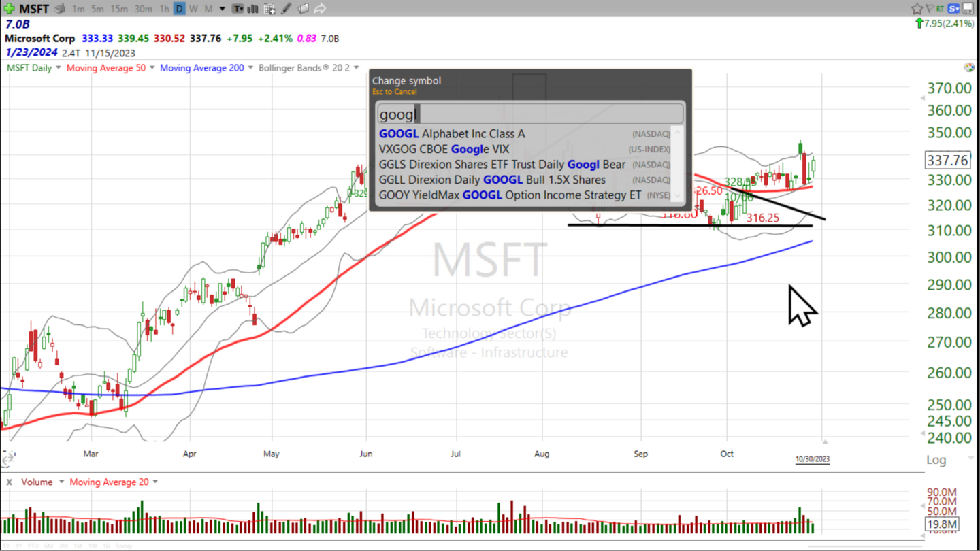Open the blue S dropdown icon

pos(953,9)
